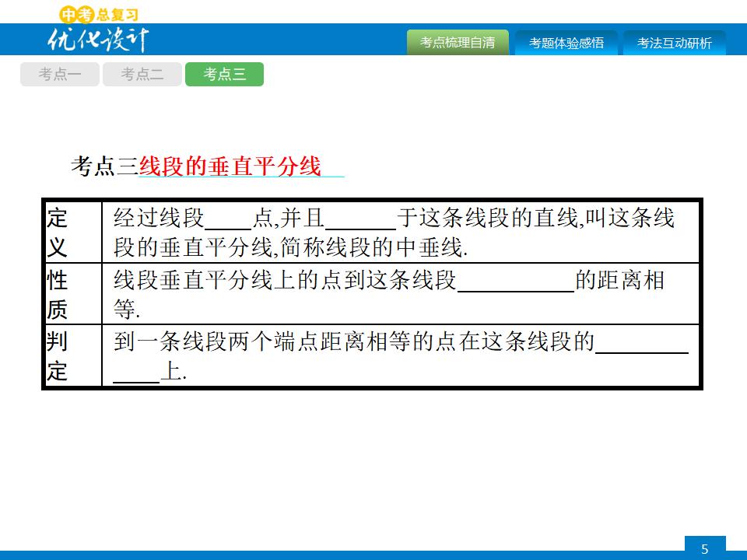Click the 考点三 heading label
This screenshot has width=747, height=560.
105,166
